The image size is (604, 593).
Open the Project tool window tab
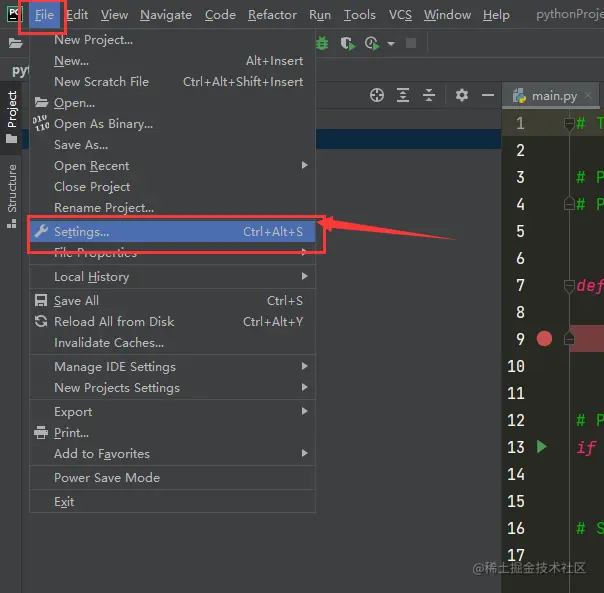click(x=12, y=117)
